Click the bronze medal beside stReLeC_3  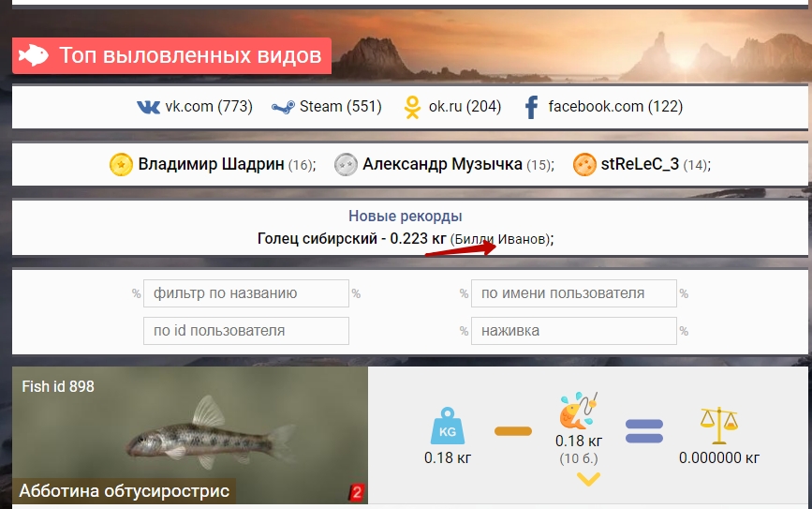584,165
